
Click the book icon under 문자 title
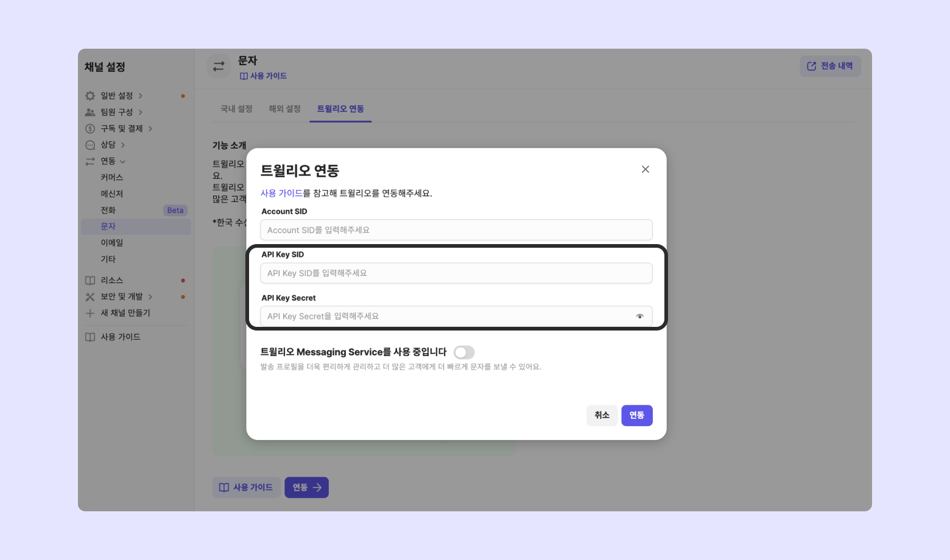[x=244, y=76]
